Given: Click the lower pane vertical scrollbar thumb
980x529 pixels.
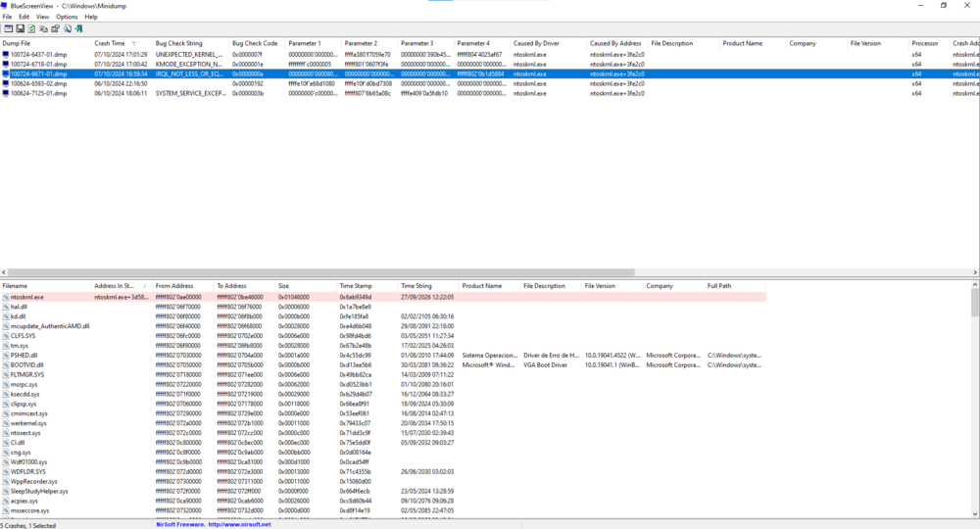Looking at the screenshot, I should 975,304.
